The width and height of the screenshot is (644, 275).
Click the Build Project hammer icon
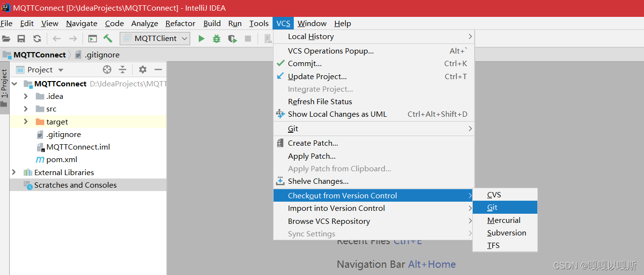[x=108, y=39]
